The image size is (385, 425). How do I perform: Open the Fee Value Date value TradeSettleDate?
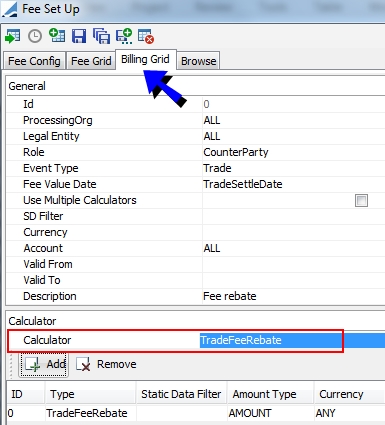pos(293,184)
